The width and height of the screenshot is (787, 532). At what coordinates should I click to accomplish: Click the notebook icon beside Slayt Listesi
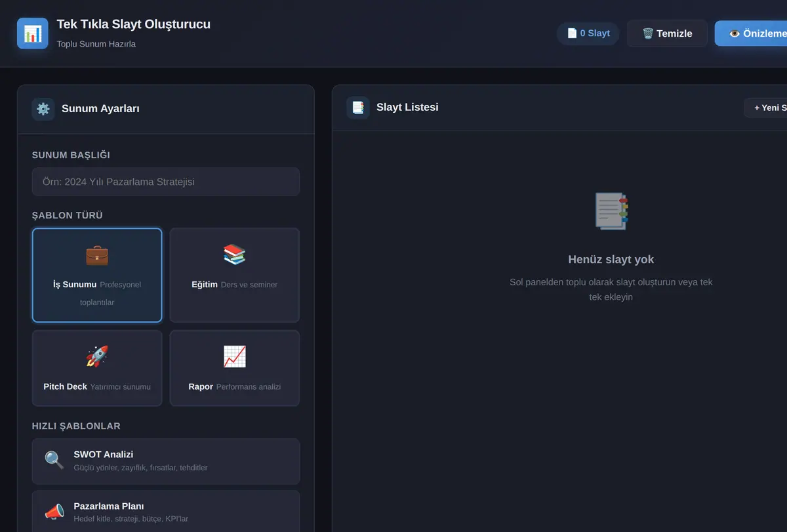[x=358, y=108]
